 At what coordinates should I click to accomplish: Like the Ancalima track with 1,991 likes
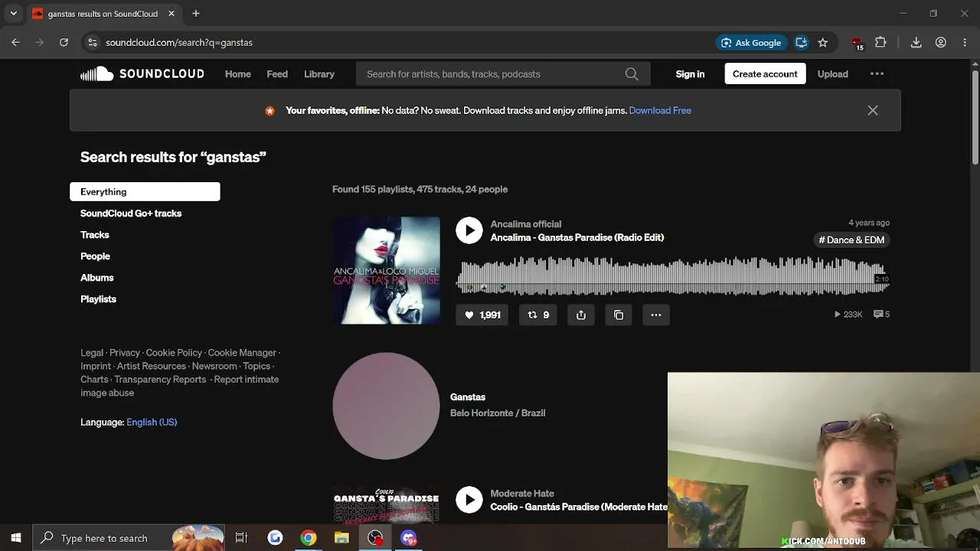[x=482, y=315]
